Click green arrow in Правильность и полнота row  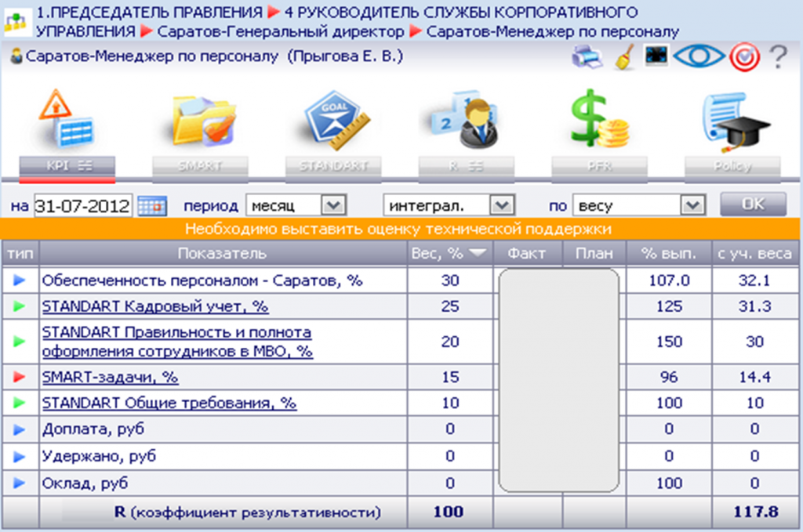click(x=20, y=342)
